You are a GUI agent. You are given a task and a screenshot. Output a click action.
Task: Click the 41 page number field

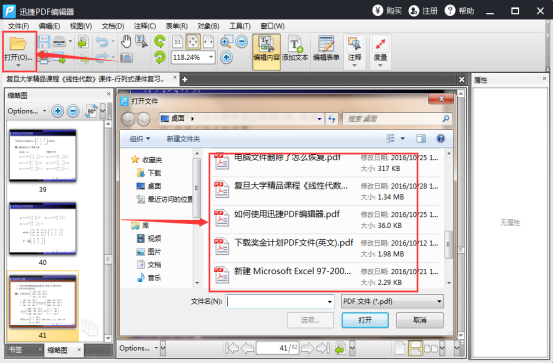[x=278, y=348]
